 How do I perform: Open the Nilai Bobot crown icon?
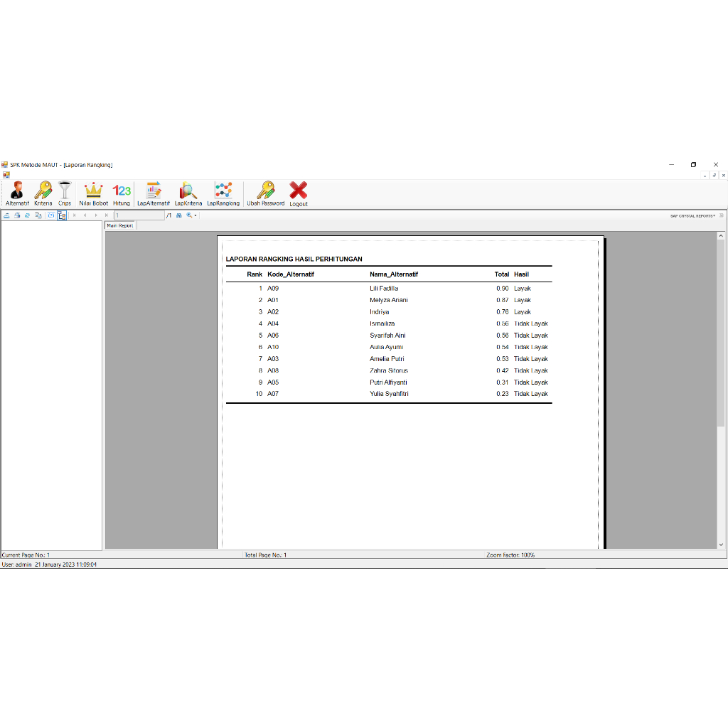coord(93,193)
